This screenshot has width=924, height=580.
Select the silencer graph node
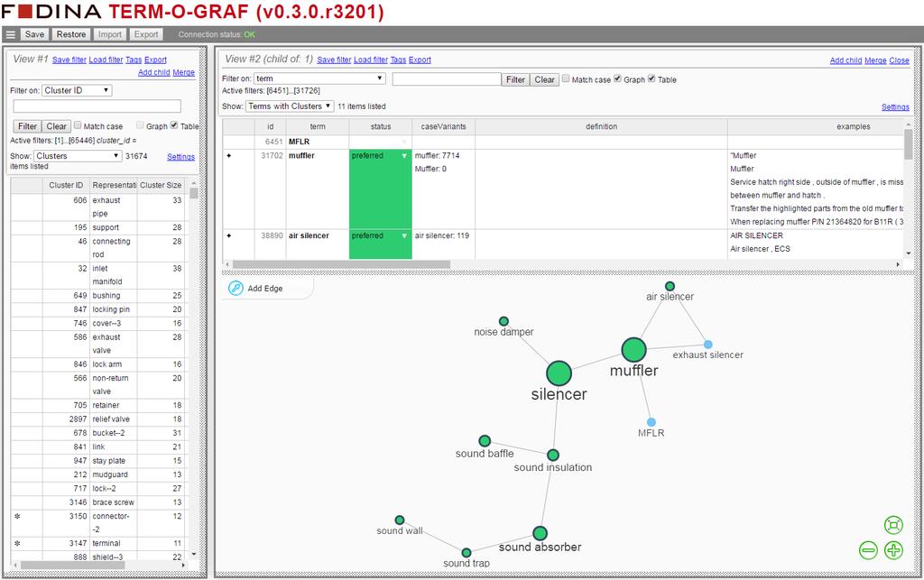tap(559, 373)
